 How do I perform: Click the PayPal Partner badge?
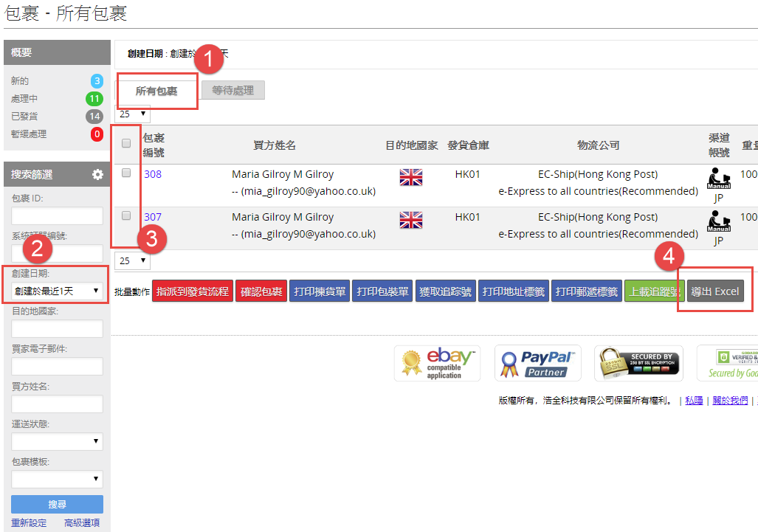tap(537, 363)
